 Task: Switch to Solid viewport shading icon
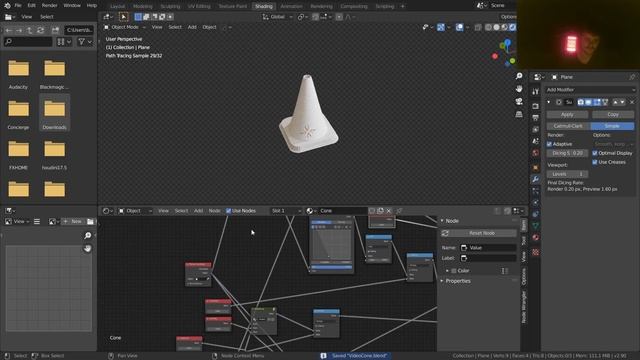tap(496, 27)
